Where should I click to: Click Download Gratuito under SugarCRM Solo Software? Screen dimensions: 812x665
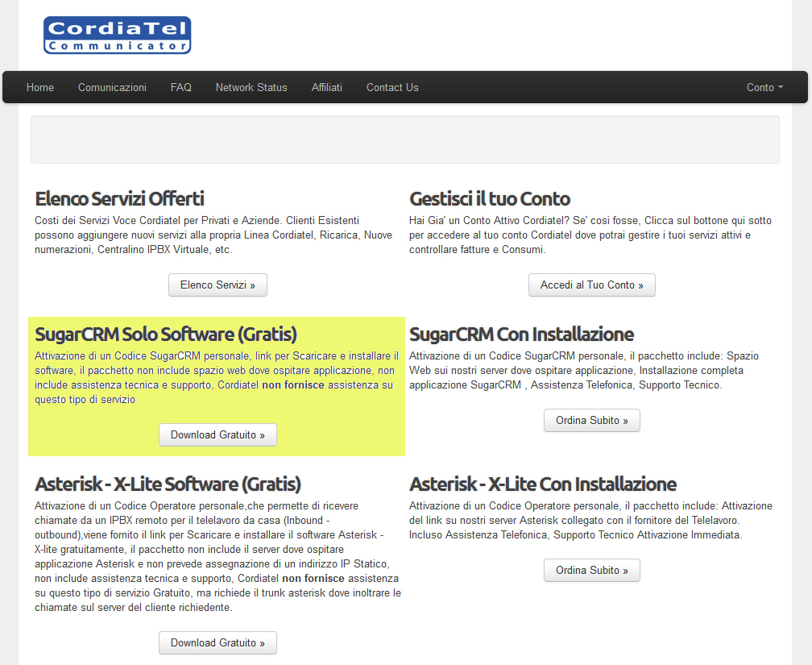[x=217, y=434]
